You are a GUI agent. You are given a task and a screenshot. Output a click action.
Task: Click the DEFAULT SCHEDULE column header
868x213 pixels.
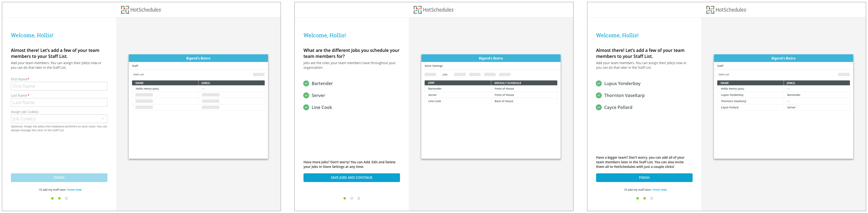[x=524, y=83]
